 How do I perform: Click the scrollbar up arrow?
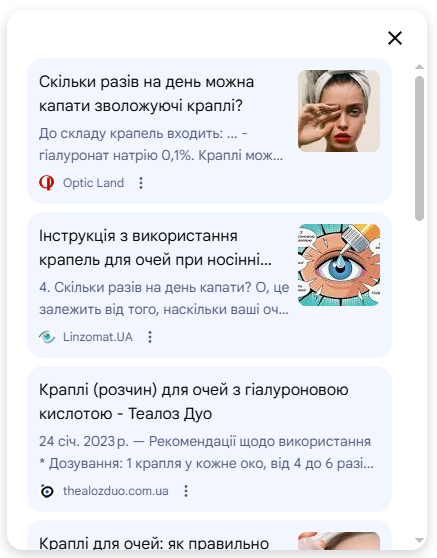pos(419,67)
